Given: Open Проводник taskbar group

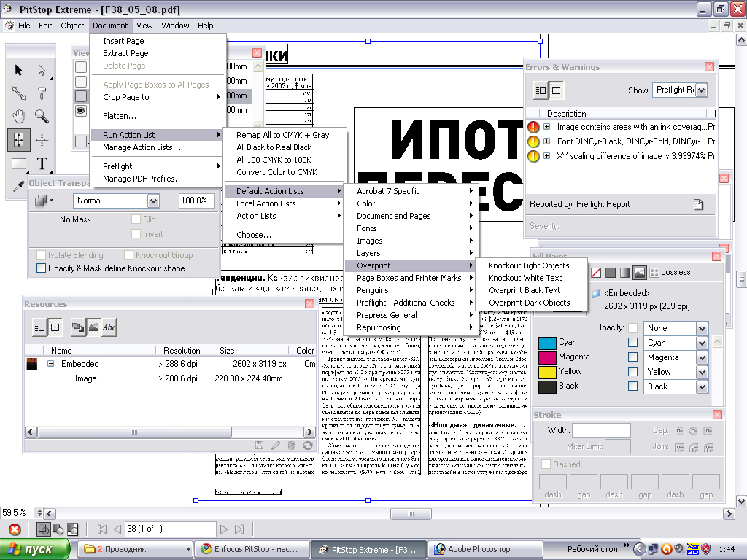Looking at the screenshot, I should pos(135,549).
